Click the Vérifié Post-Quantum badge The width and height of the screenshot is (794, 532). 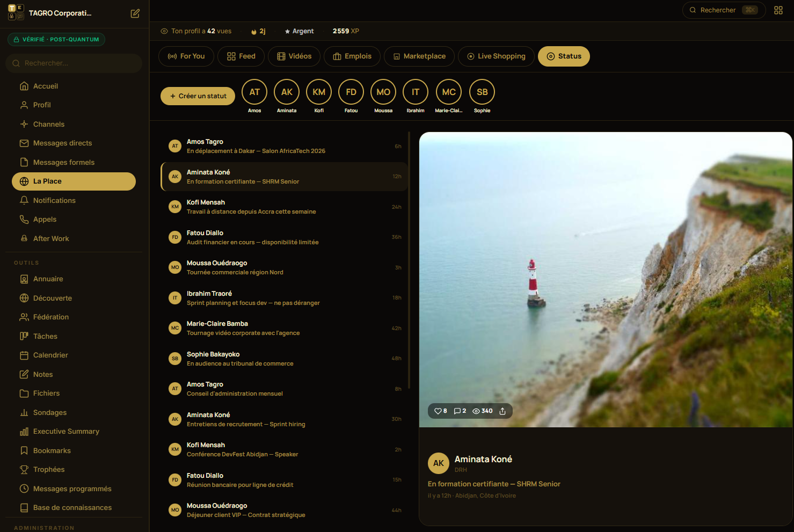(56, 39)
